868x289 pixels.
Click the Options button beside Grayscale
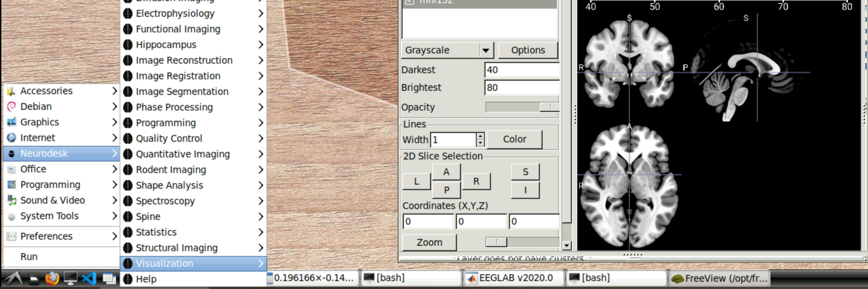528,50
